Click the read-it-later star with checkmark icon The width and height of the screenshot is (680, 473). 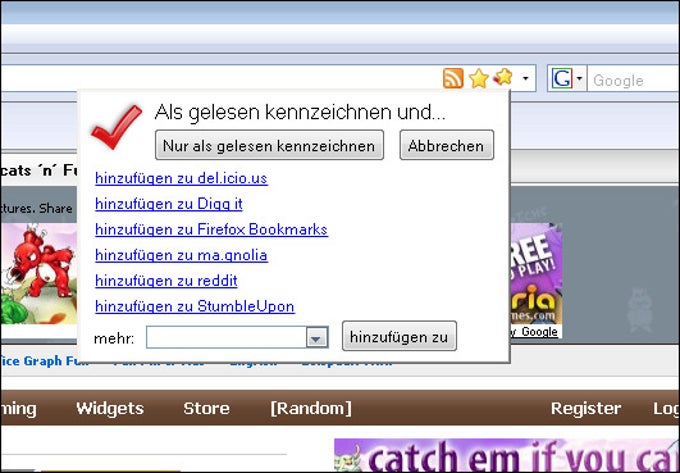point(503,77)
